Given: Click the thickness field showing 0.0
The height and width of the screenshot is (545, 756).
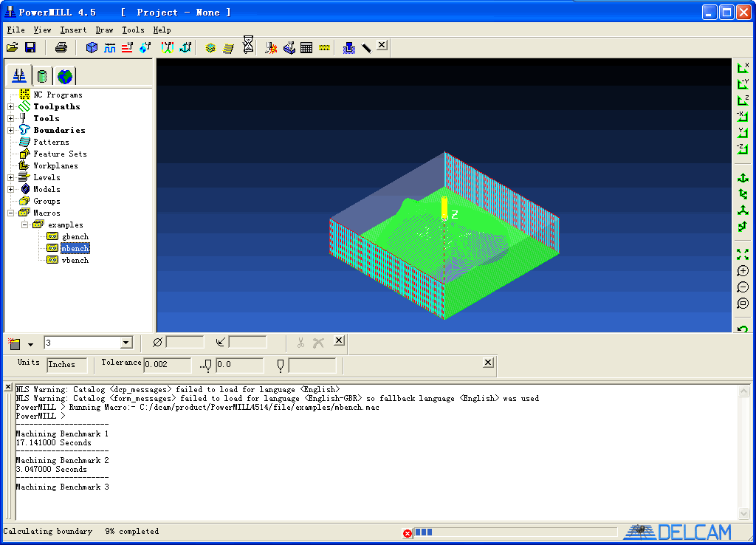Looking at the screenshot, I should (x=240, y=365).
